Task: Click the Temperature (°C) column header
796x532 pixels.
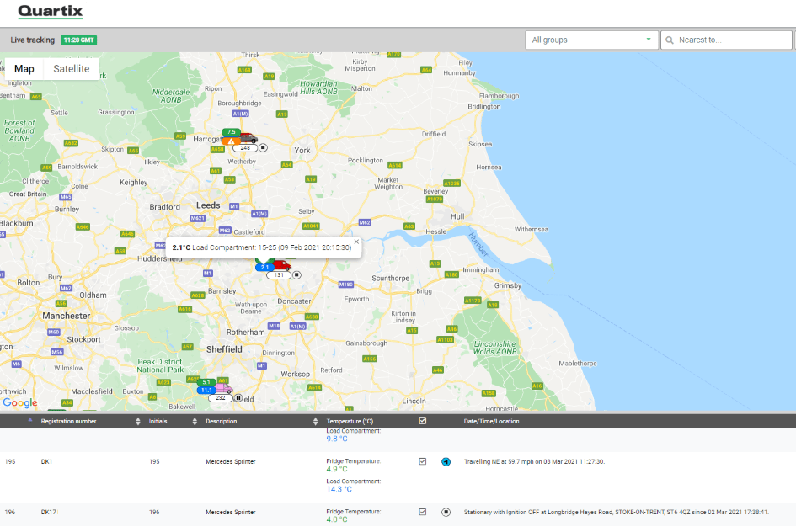Action: (x=350, y=422)
